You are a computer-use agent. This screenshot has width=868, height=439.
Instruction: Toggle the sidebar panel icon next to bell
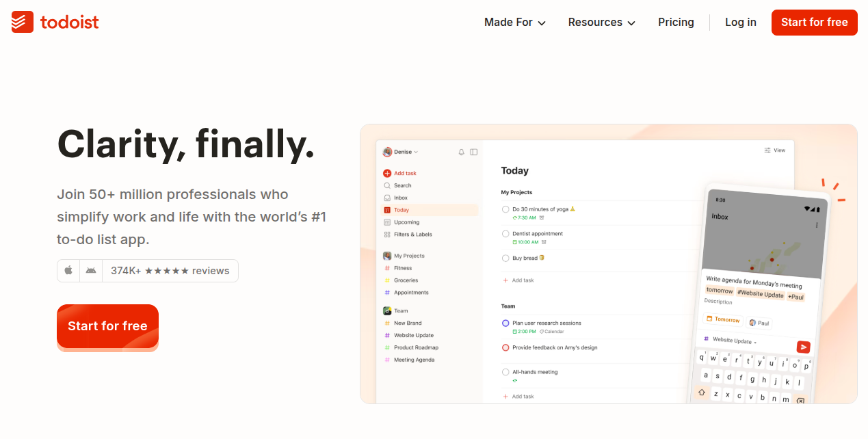point(473,152)
